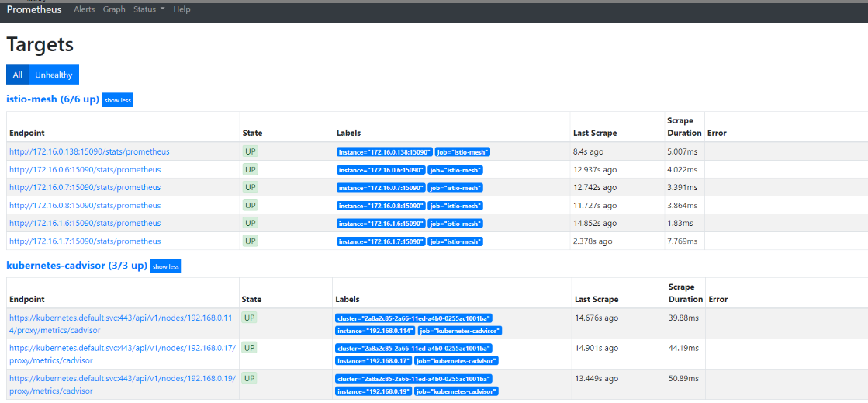The width and height of the screenshot is (868, 403).
Task: Click label instance="192.168.0.114"
Action: [375, 331]
